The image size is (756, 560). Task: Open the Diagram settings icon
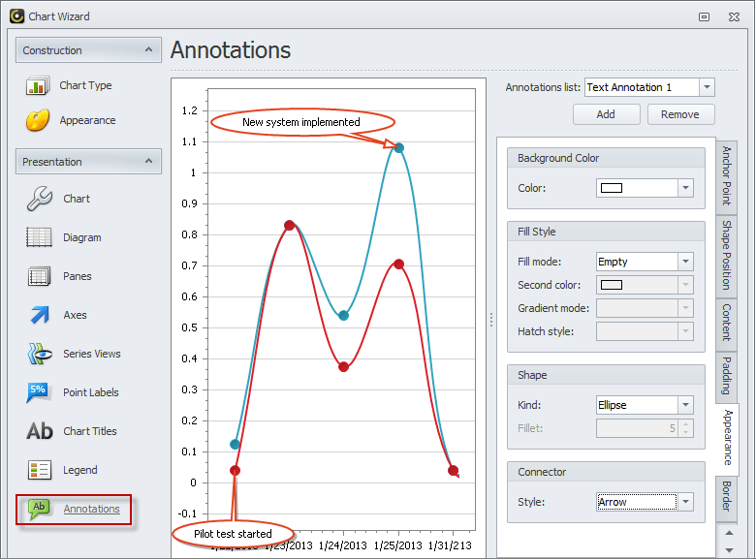tap(39, 237)
